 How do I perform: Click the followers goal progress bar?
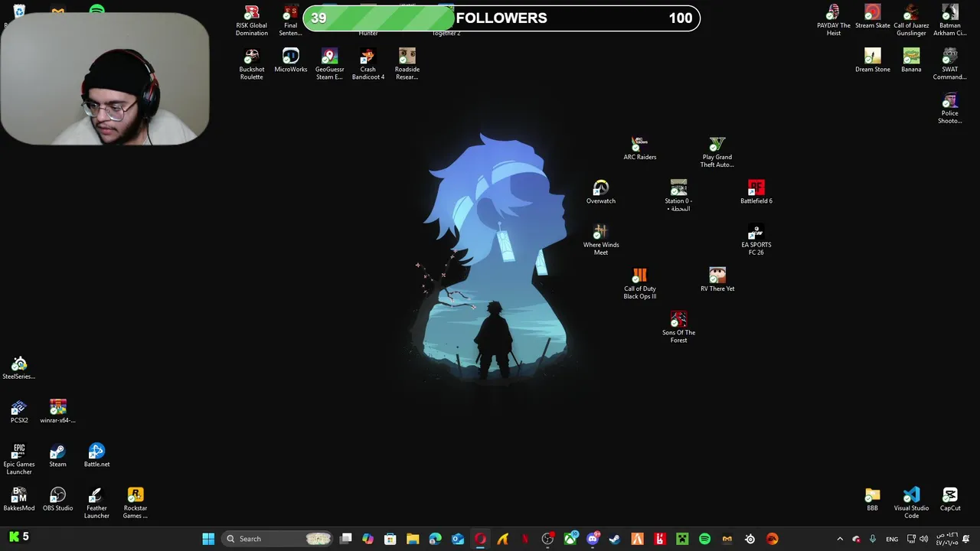point(501,18)
